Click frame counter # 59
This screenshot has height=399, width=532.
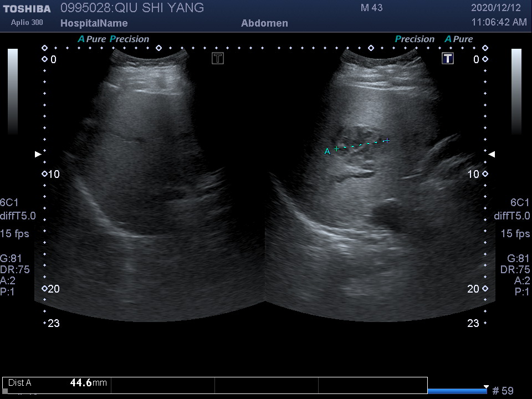tap(503, 391)
